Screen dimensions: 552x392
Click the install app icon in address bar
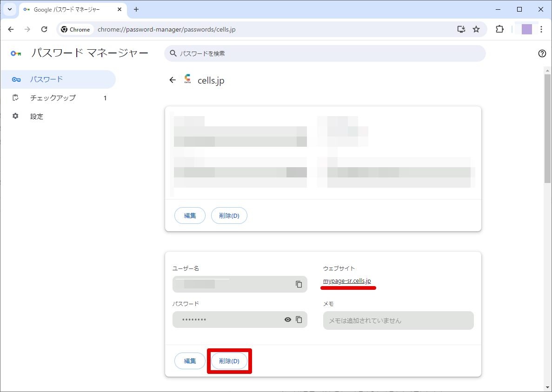pyautogui.click(x=461, y=29)
